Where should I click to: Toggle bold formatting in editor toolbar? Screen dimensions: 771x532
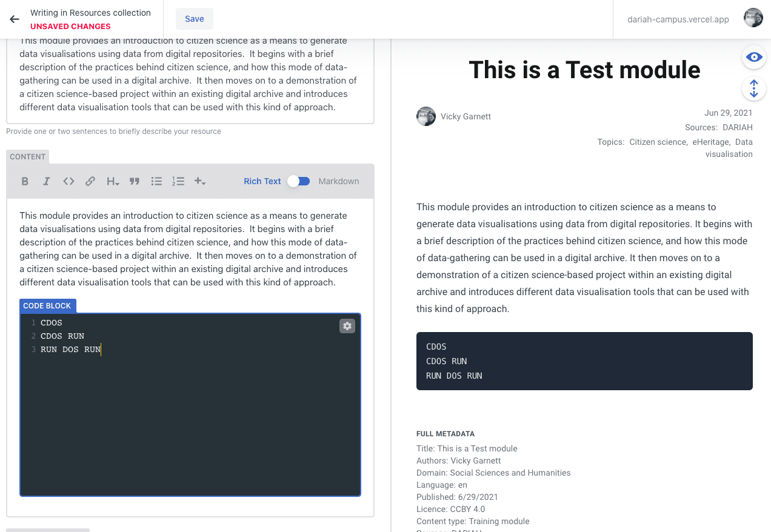click(25, 181)
